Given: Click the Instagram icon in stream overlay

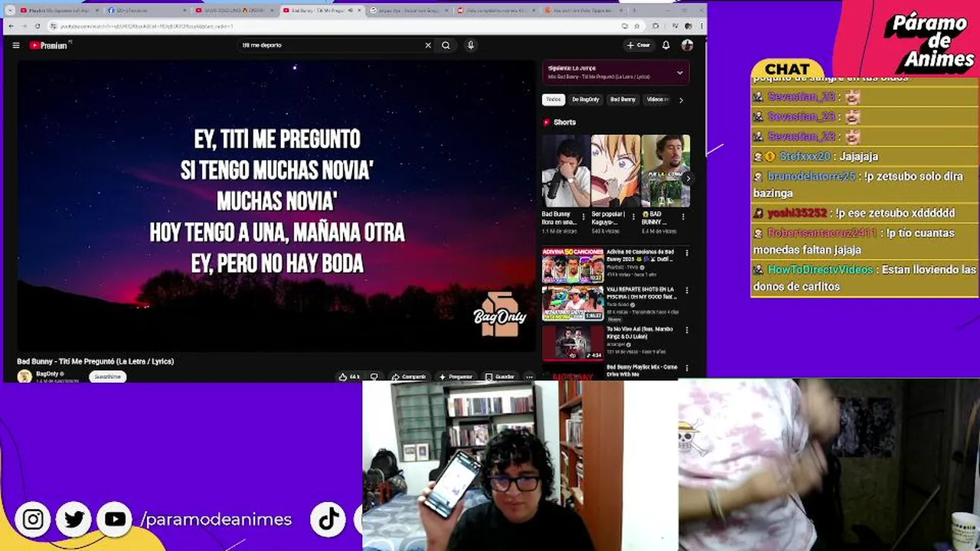Looking at the screenshot, I should (x=33, y=520).
